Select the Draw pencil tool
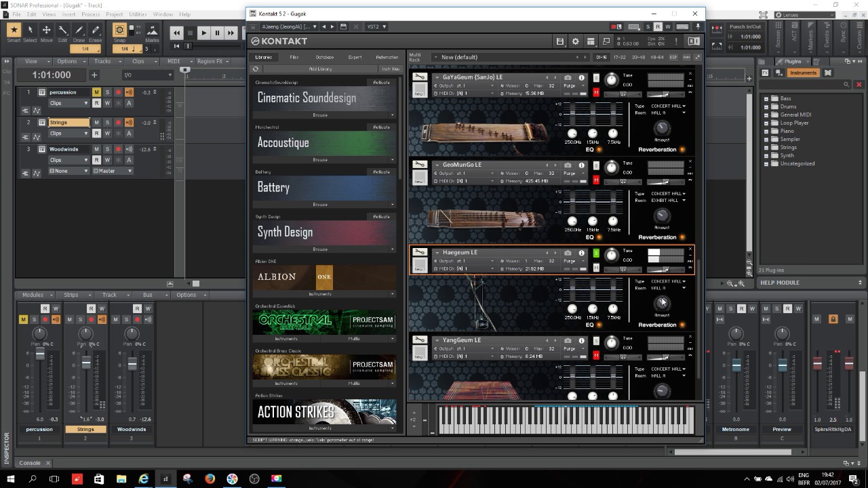This screenshot has height=488, width=868. point(79,30)
